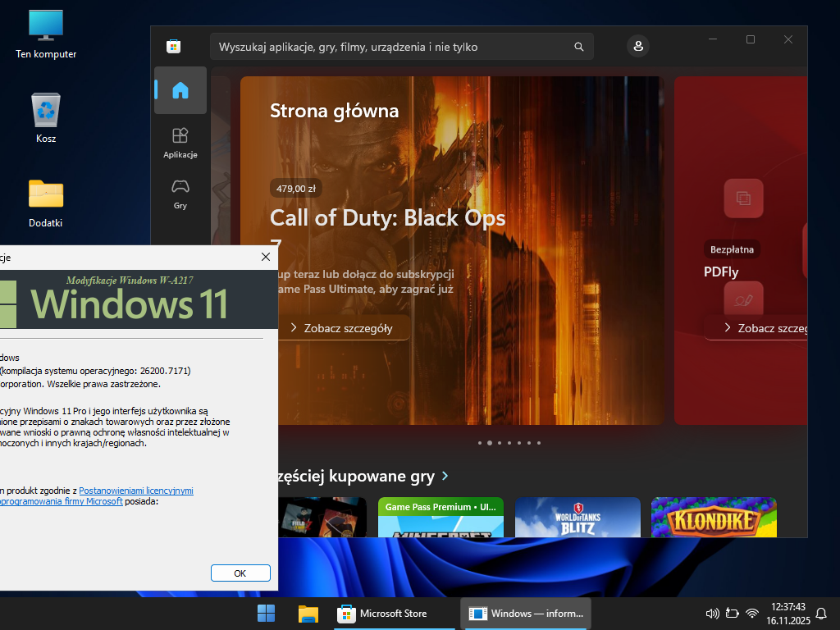Screen dimensions: 840x630
Task: Click the Microsoft Store logo icon
Action: pyautogui.click(x=173, y=46)
